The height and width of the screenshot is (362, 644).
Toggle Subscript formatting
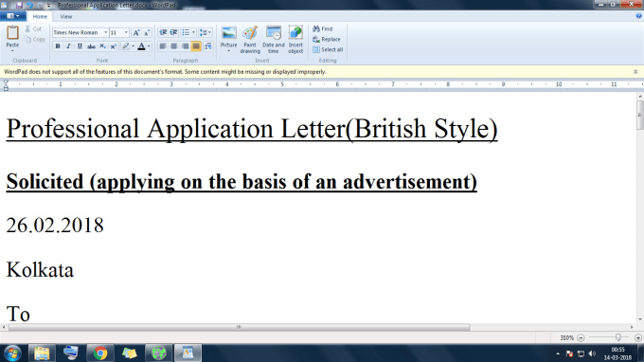pyautogui.click(x=102, y=46)
